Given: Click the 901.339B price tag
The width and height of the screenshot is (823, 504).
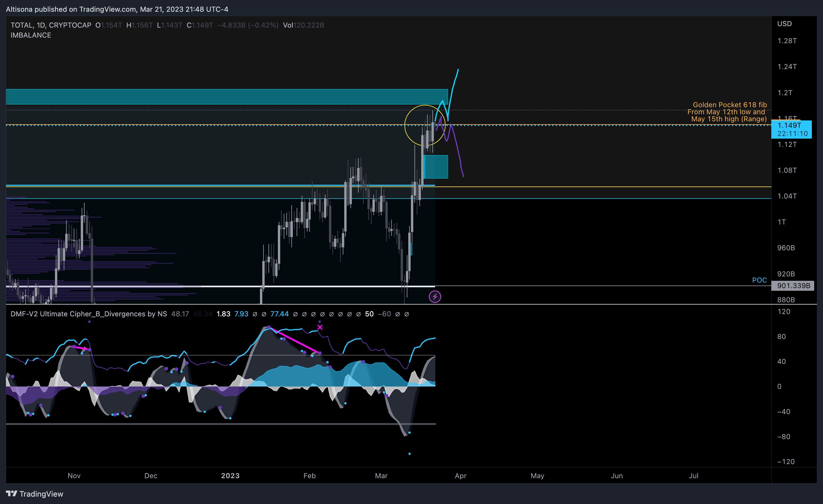Looking at the screenshot, I should pyautogui.click(x=793, y=285).
